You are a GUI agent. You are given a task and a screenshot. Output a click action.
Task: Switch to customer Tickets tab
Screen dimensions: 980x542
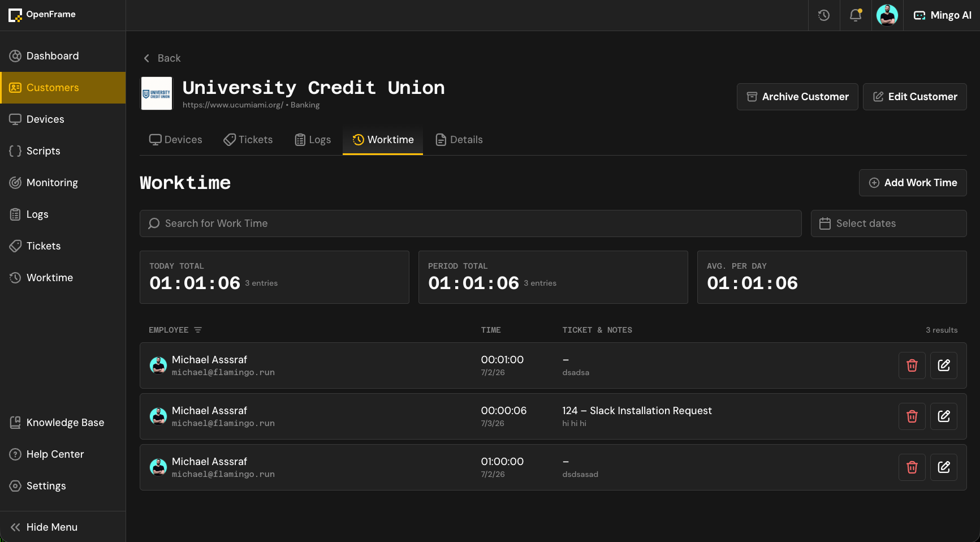248,140
